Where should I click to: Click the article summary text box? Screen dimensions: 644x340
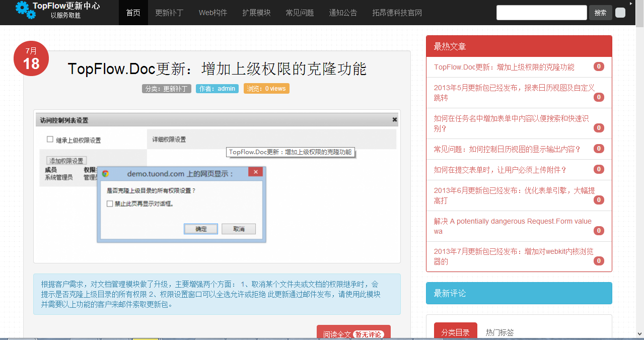217,294
